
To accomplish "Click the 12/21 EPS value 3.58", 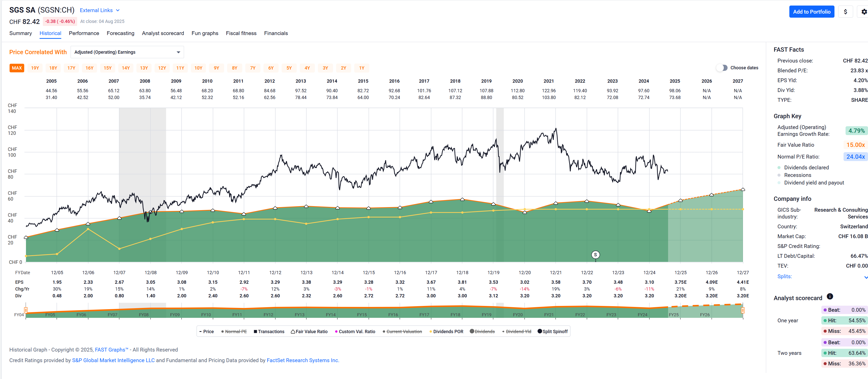I will point(556,282).
